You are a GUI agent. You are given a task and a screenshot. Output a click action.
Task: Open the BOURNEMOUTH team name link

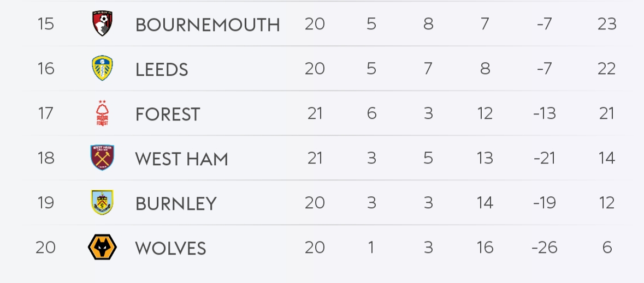point(208,25)
